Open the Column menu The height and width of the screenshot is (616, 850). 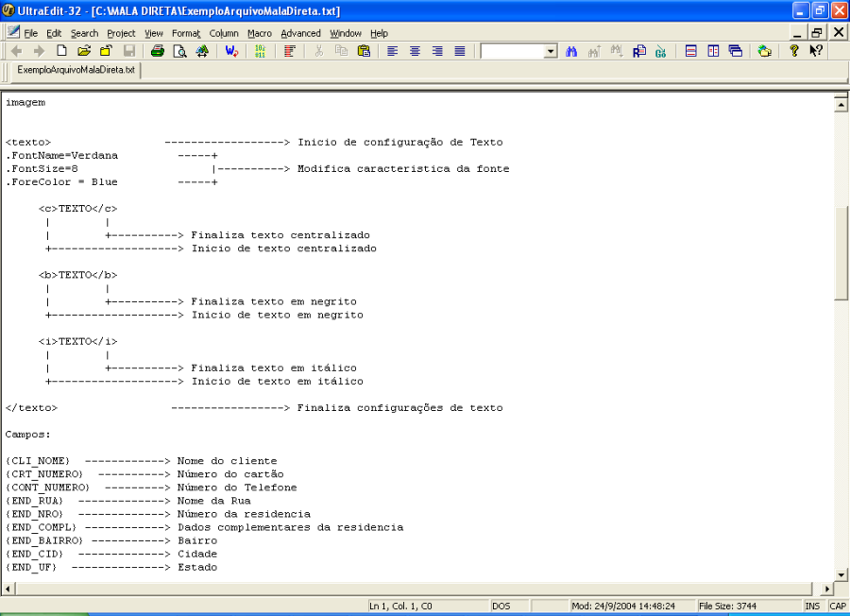(223, 33)
